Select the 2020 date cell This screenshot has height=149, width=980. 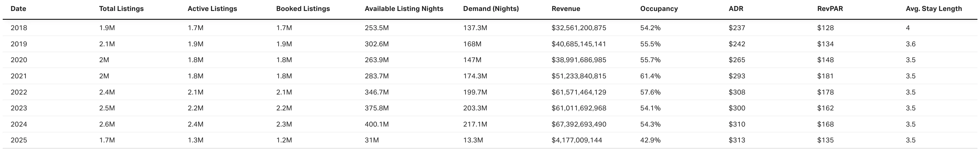point(19,60)
